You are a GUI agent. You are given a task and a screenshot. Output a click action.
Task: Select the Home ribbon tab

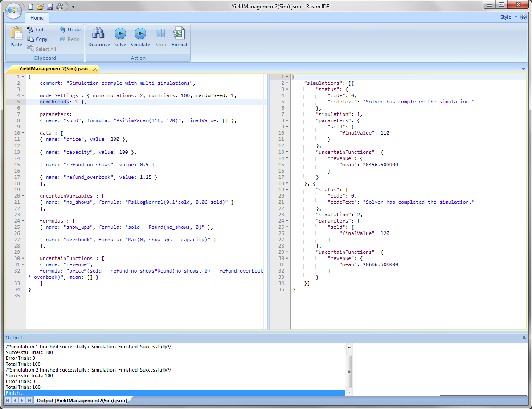(37, 18)
